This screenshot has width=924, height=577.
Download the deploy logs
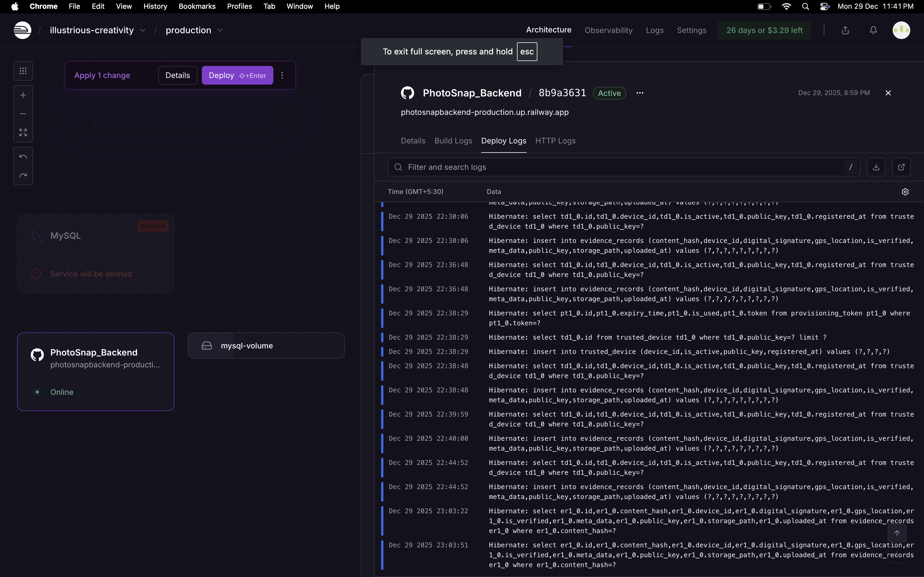click(x=876, y=167)
